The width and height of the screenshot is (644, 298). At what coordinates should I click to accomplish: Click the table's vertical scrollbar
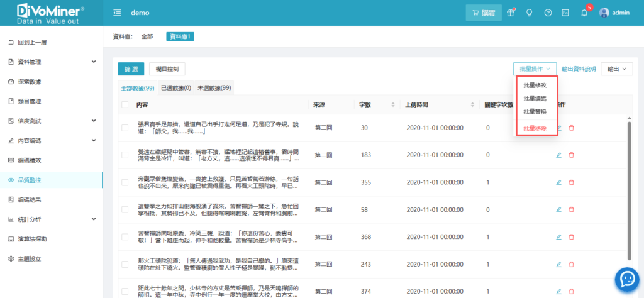click(x=630, y=189)
